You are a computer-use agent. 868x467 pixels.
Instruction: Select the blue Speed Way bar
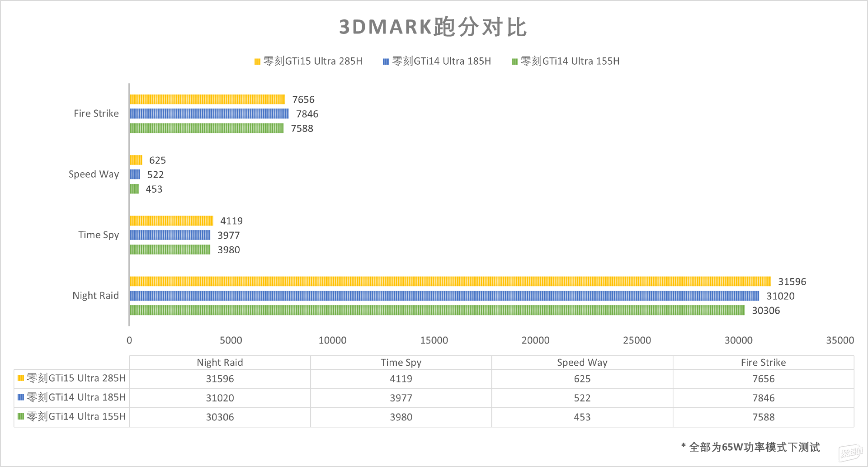pos(135,174)
